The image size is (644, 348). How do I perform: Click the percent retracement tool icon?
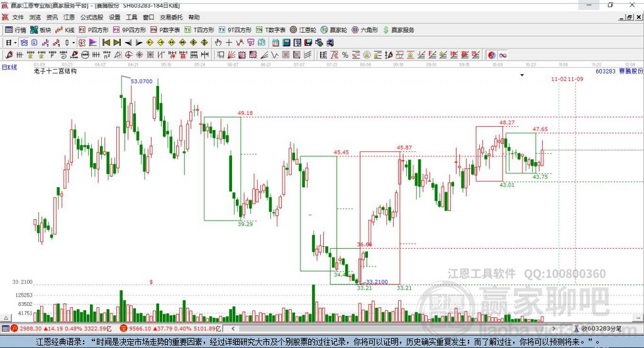345,55
